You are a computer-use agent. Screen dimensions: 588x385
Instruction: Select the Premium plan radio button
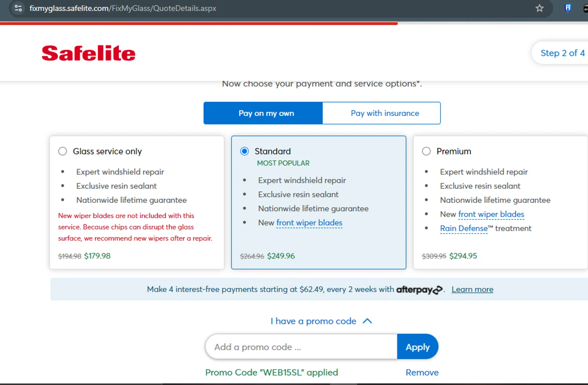(426, 151)
